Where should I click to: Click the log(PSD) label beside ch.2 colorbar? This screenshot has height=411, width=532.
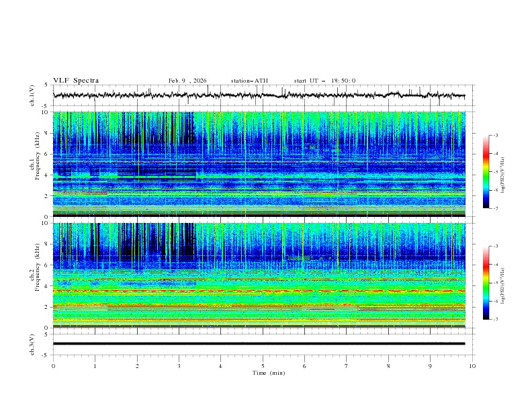tap(503, 285)
